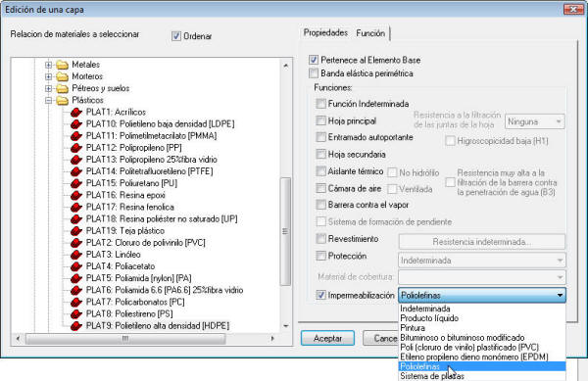Pick Poli (cloruro de vinilo) plastificado (PVC)
The height and width of the screenshot is (381, 588).
(x=482, y=348)
